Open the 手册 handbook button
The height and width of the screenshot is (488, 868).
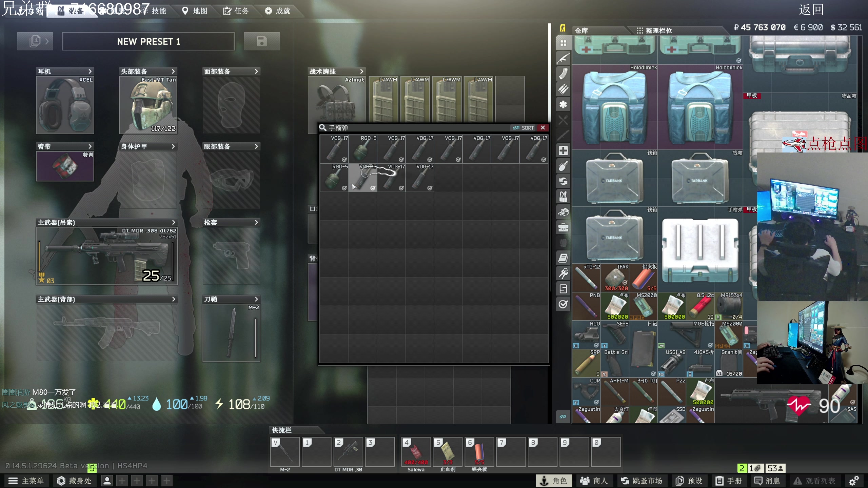click(729, 481)
